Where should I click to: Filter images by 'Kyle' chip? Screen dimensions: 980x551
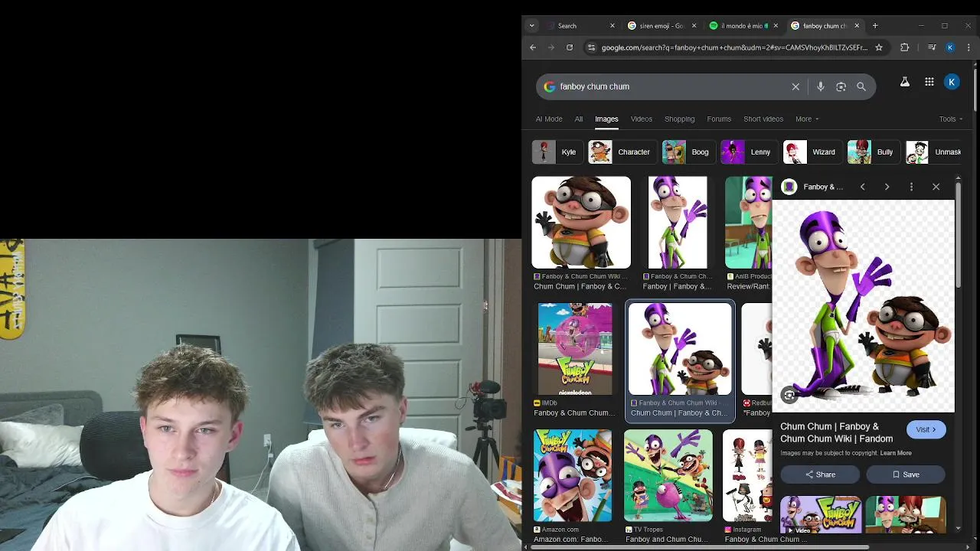click(557, 152)
